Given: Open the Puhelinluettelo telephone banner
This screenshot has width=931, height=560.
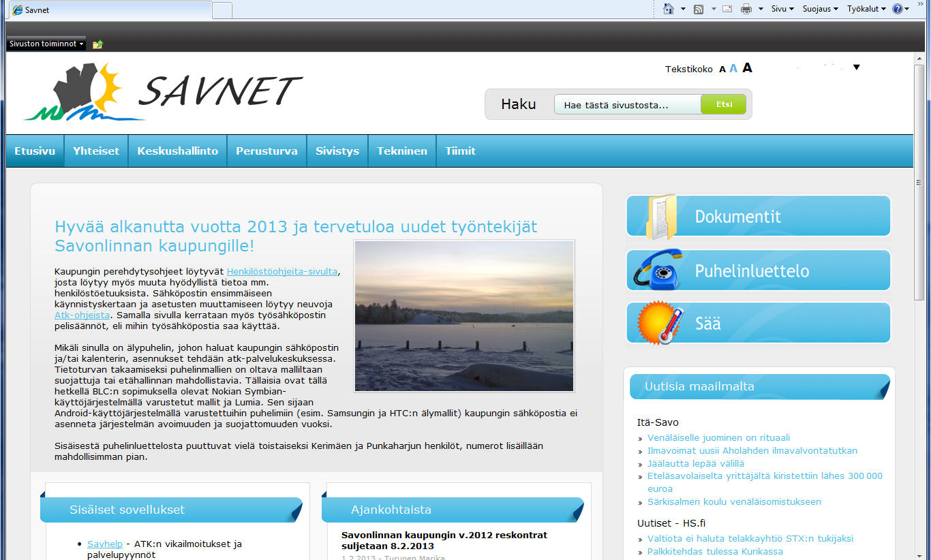Looking at the screenshot, I should point(759,270).
